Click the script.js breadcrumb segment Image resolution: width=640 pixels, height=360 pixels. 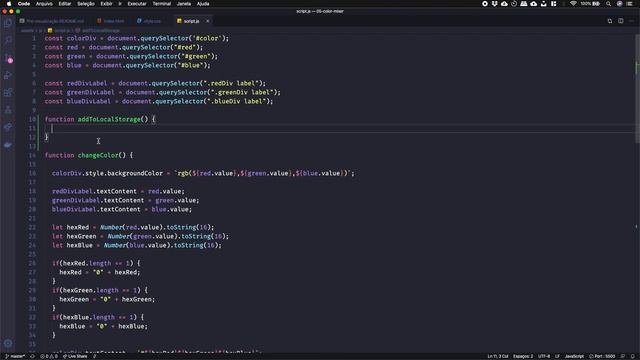(x=59, y=30)
